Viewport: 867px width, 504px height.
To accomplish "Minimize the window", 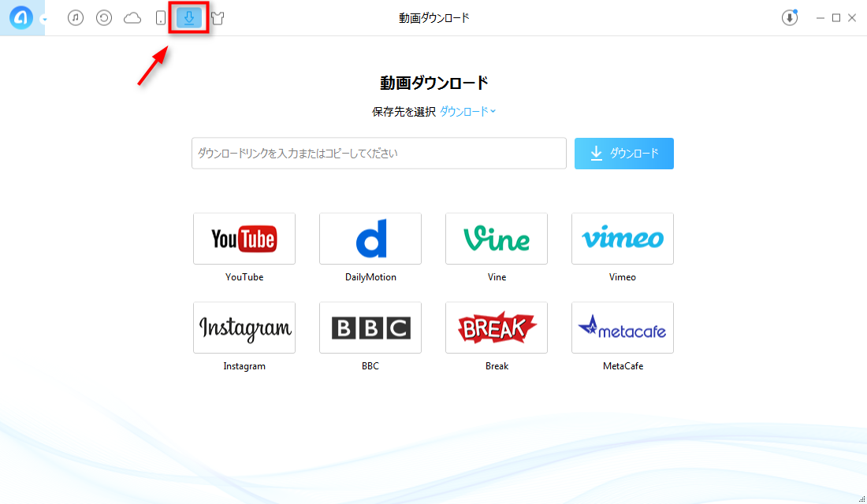I will (x=820, y=18).
